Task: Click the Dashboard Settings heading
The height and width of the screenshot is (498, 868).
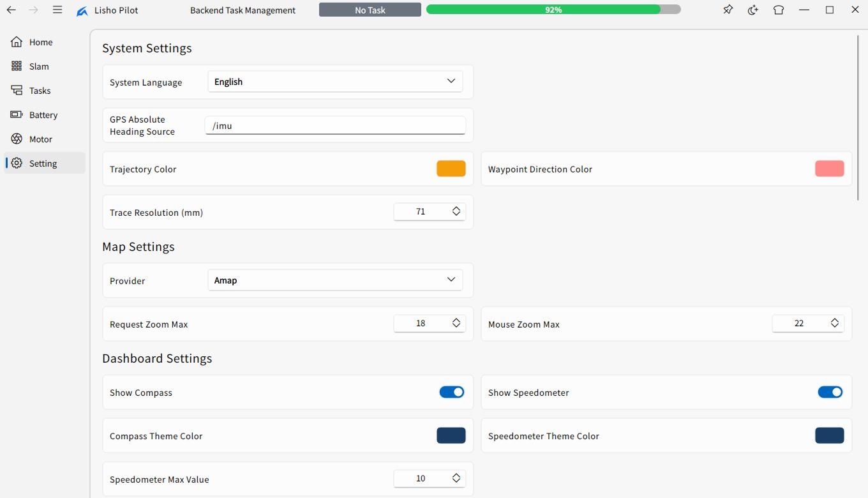Action: pyautogui.click(x=157, y=359)
